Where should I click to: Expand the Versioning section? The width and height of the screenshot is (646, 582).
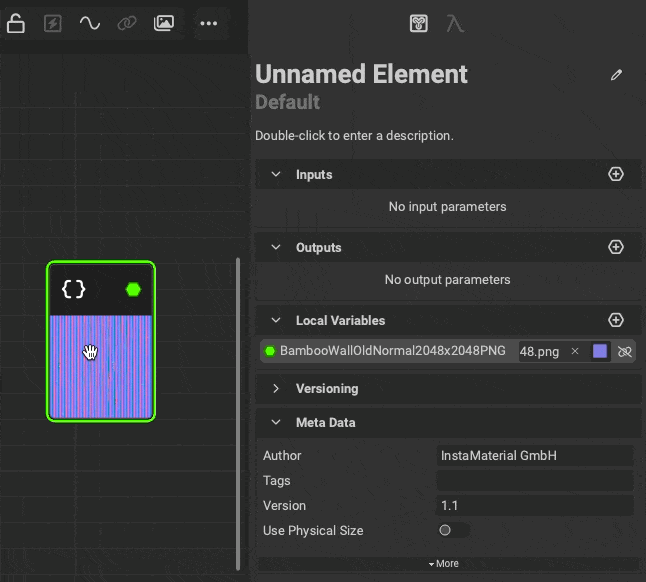coord(276,388)
